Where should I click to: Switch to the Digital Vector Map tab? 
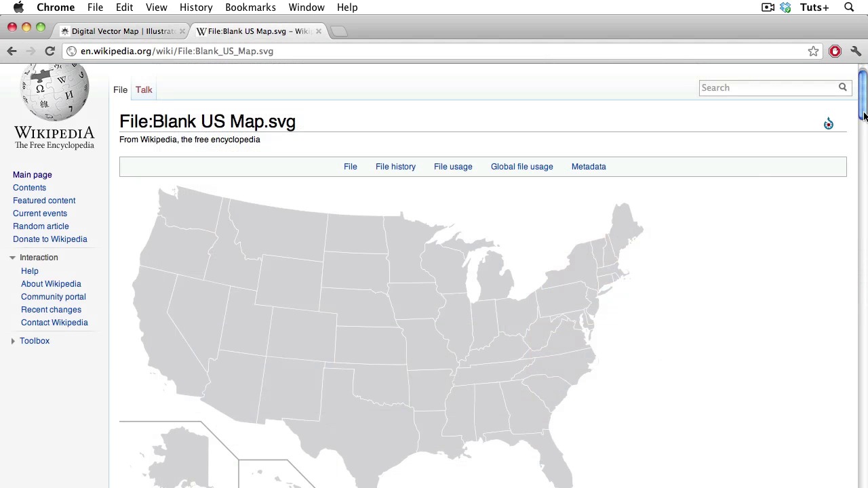(x=122, y=31)
